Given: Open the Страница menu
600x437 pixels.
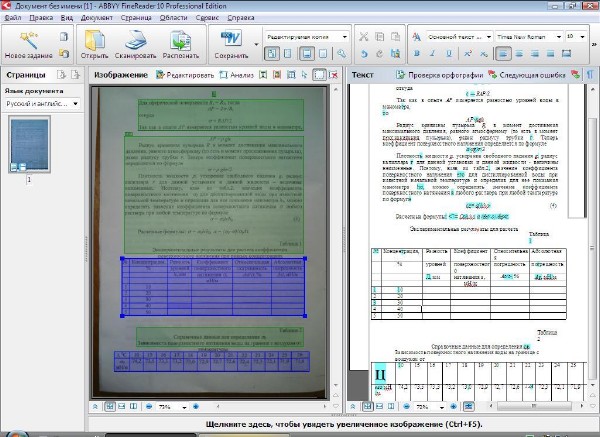Looking at the screenshot, I should tap(138, 18).
